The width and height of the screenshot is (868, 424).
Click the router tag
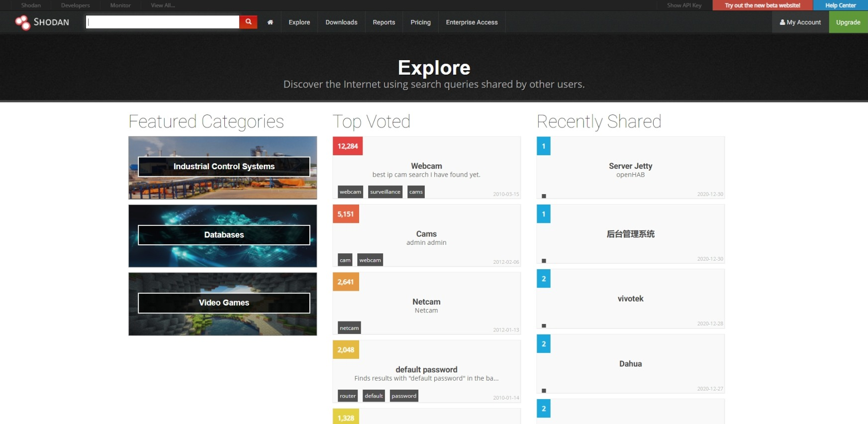pos(348,396)
